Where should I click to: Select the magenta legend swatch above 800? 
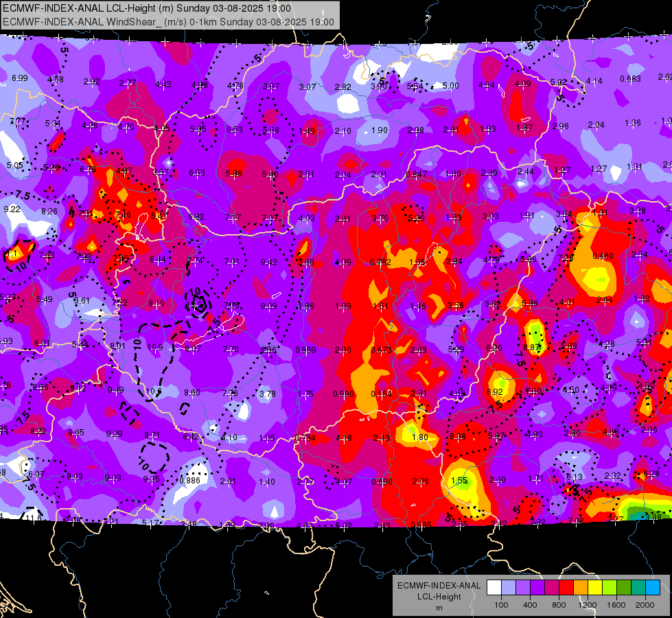point(552,587)
